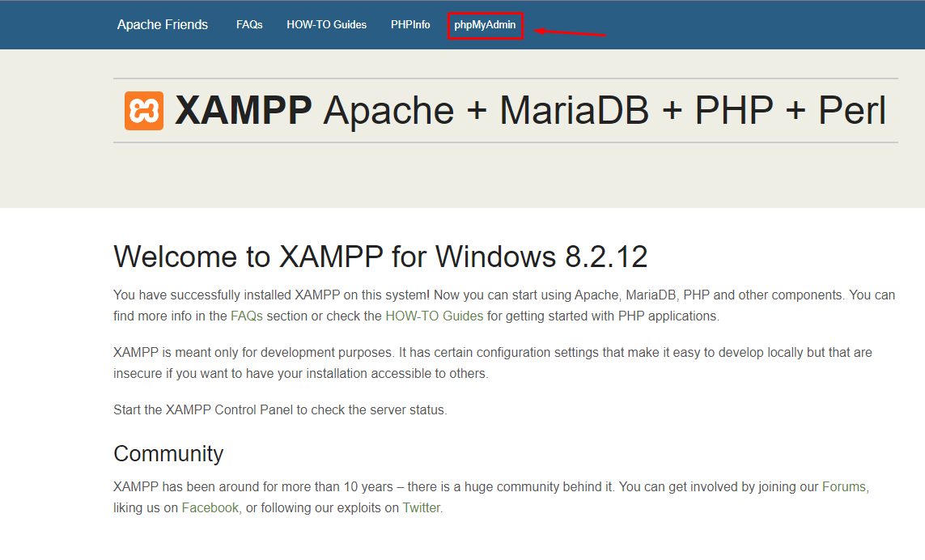
Task: Click the red arrow pointing at phpMyAdmin
Action: coord(571,32)
